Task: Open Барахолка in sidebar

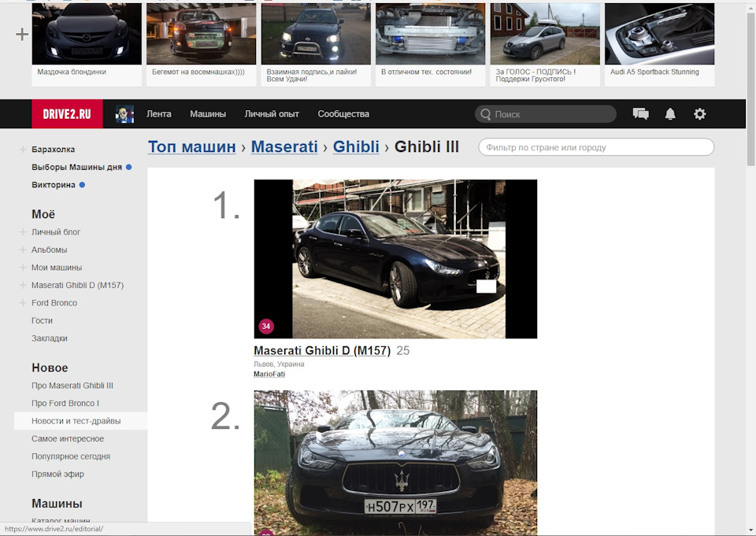Action: coord(53,150)
